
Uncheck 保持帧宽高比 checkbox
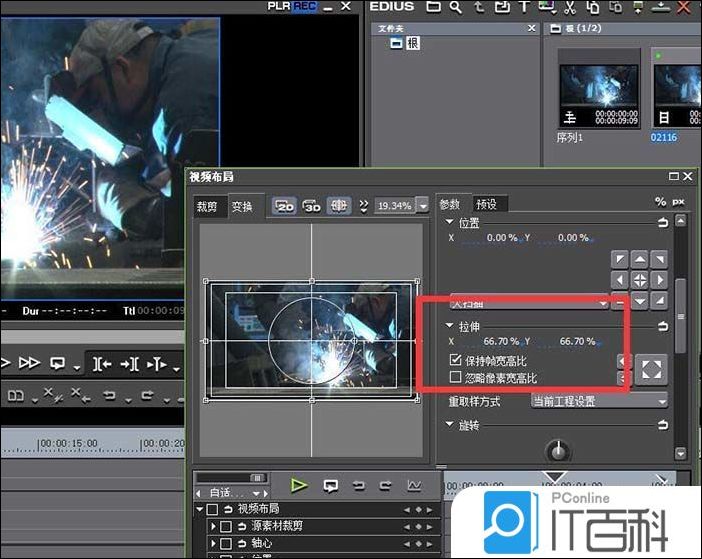456,359
